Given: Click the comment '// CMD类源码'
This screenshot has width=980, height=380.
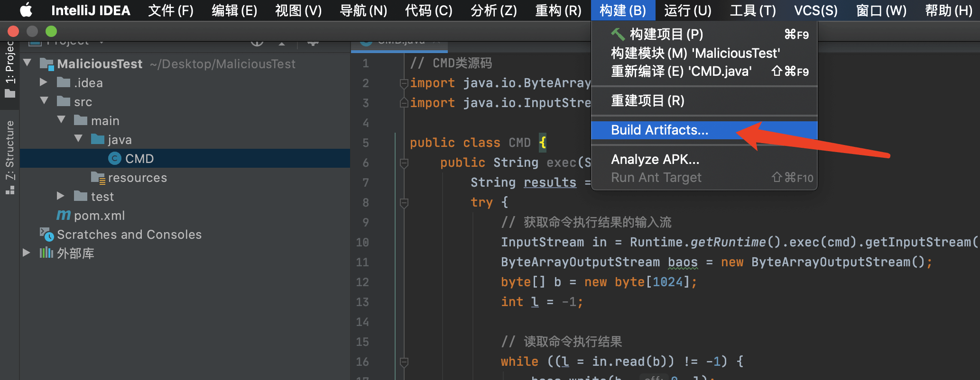Looking at the screenshot, I should tap(451, 63).
